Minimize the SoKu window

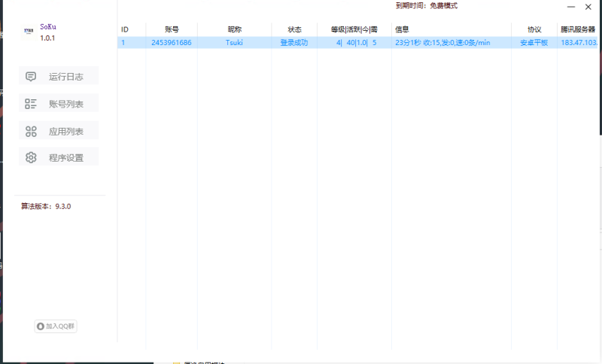coord(571,7)
